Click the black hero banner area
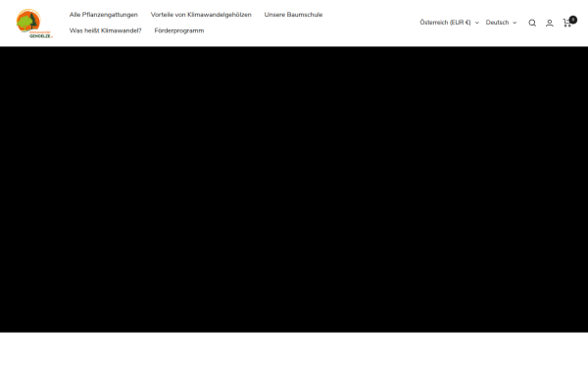 click(294, 189)
